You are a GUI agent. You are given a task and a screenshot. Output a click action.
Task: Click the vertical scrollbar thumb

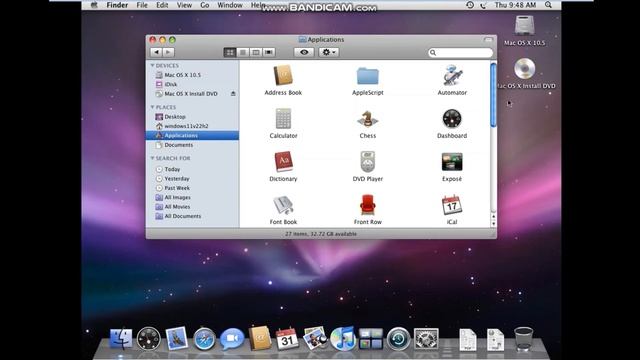[x=493, y=95]
